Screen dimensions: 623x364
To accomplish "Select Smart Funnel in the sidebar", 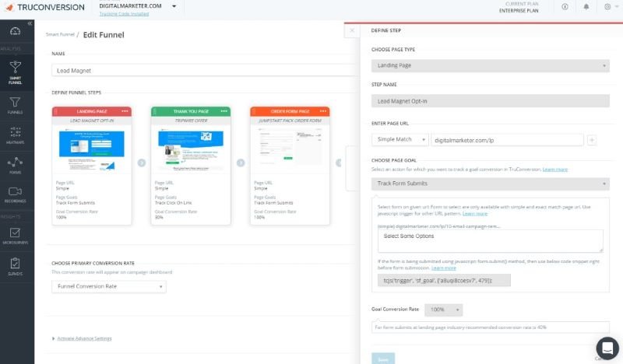I will click(15, 72).
